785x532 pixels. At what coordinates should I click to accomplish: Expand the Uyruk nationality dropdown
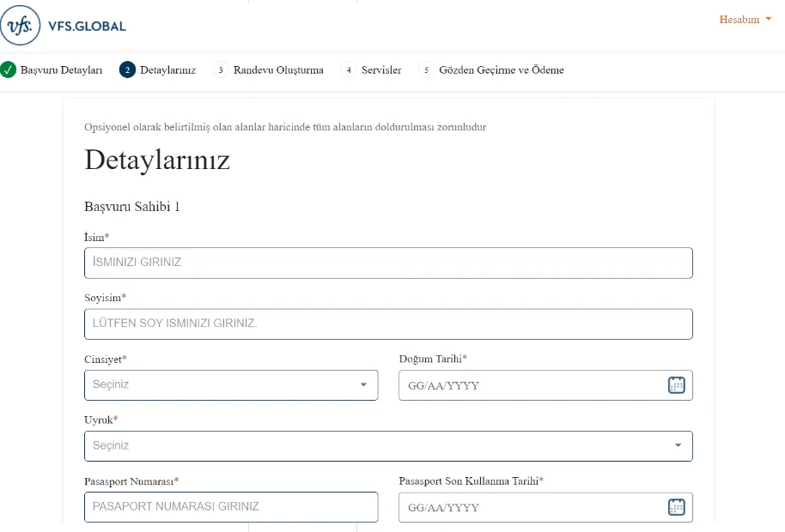(388, 446)
